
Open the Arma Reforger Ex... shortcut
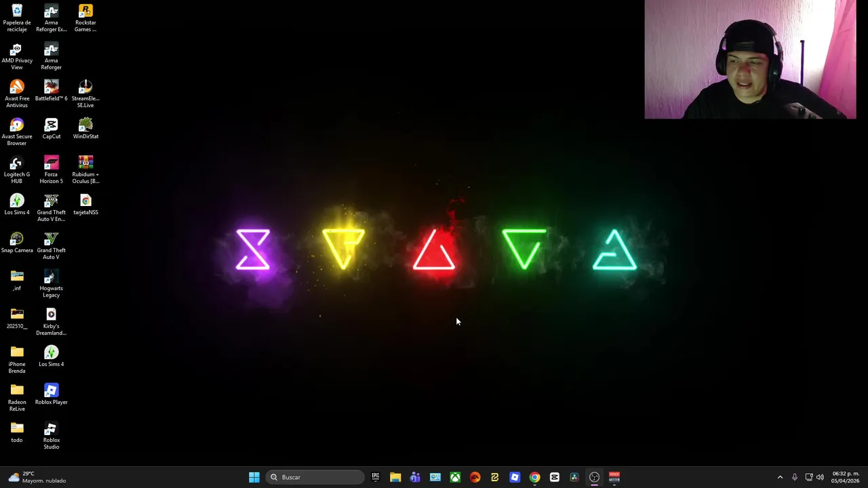[52, 18]
